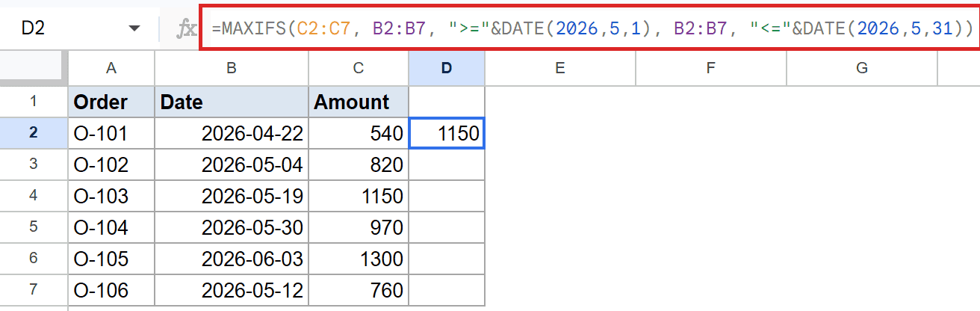Select row 6 header
The image size is (980, 311).
pyautogui.click(x=34, y=259)
